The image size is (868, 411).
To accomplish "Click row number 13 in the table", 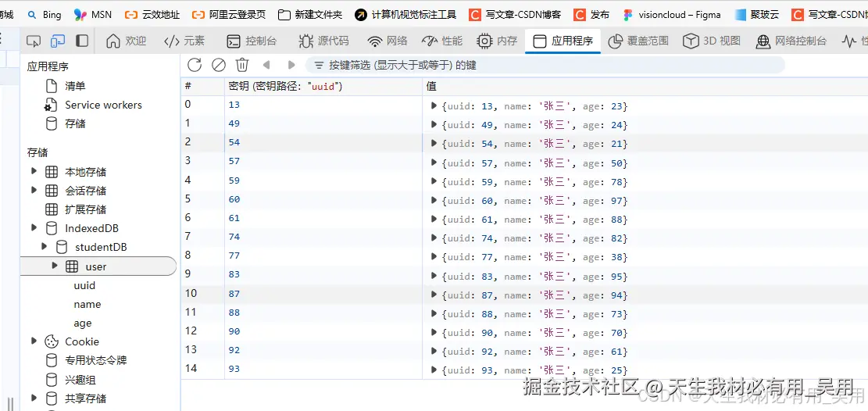I will pyautogui.click(x=191, y=349).
